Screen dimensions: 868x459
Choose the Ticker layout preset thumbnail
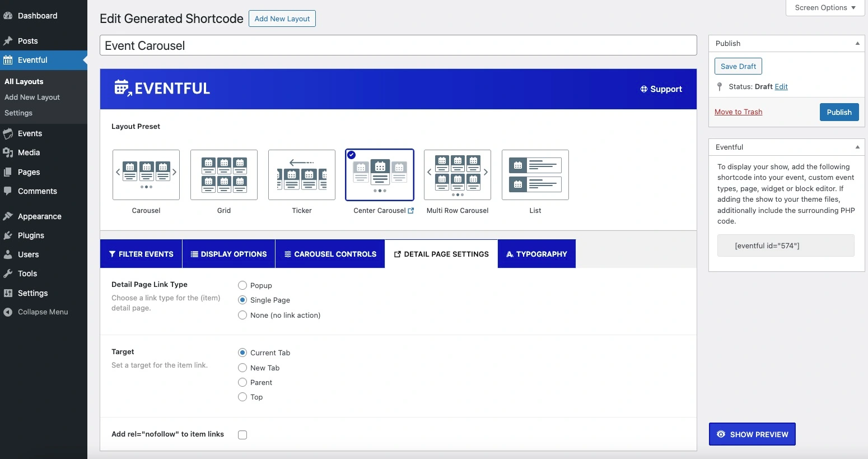tap(302, 175)
